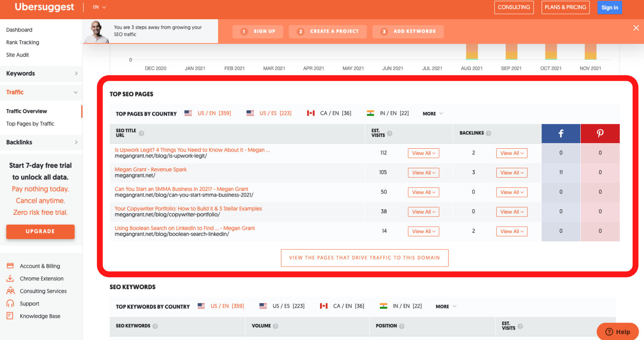Click the Canada flag in Top Keywords by Country

pyautogui.click(x=324, y=306)
